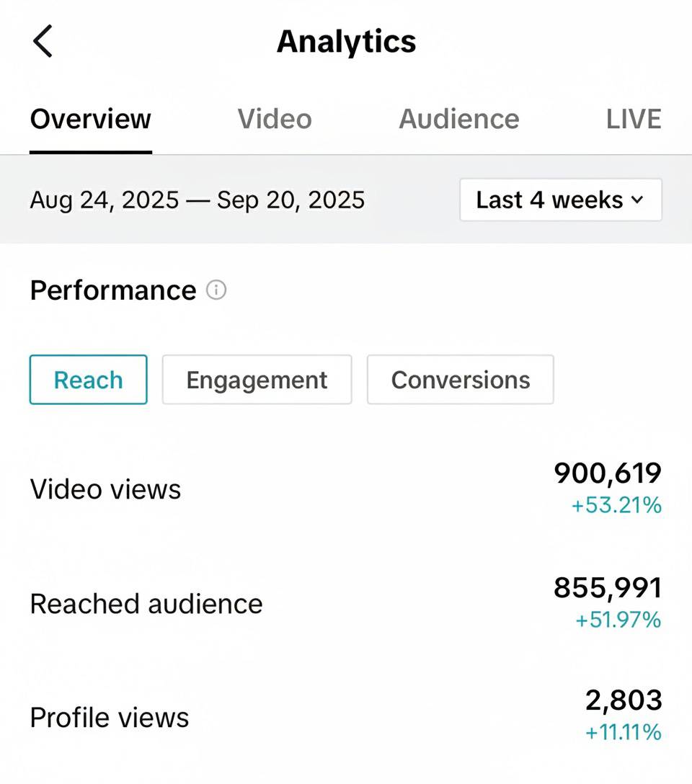Click the Aug 24 — Sep 20 date range text
Viewport: 692px width, 784px height.
[x=197, y=200]
